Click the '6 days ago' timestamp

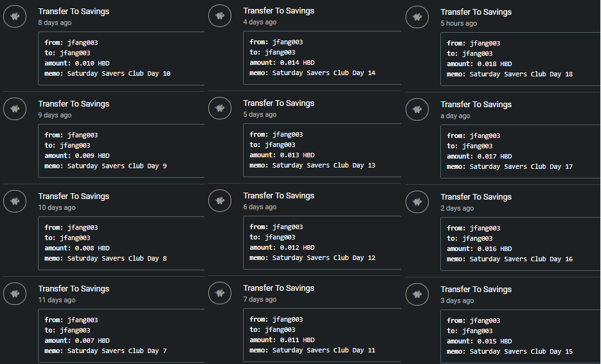point(260,207)
